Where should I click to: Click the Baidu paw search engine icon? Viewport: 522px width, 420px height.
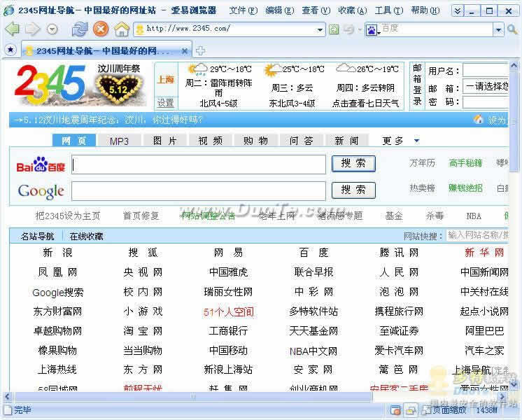point(372,29)
